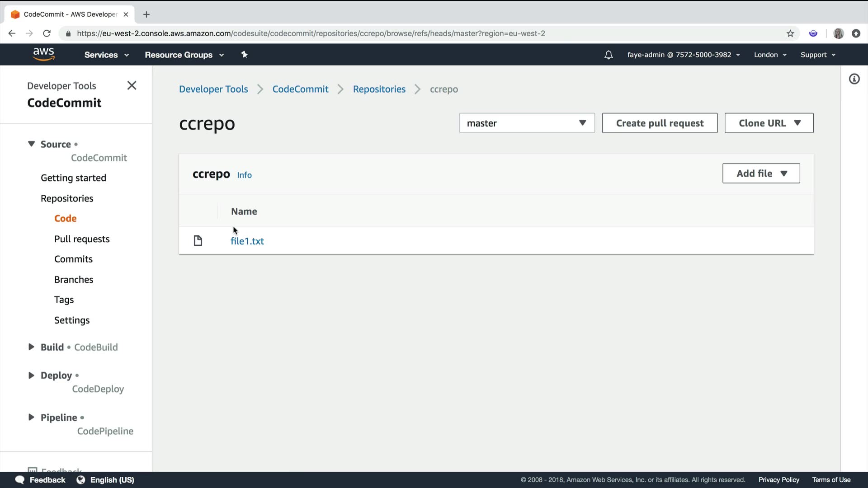Viewport: 868px width, 488px height.
Task: Expand the Deploy CodeDeploy section
Action: [x=31, y=375]
